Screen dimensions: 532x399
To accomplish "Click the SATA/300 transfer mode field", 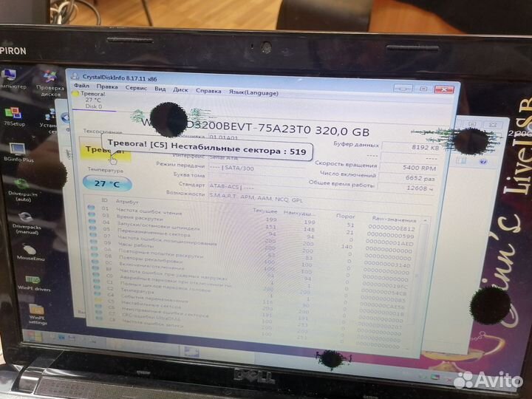I will pyautogui.click(x=258, y=168).
